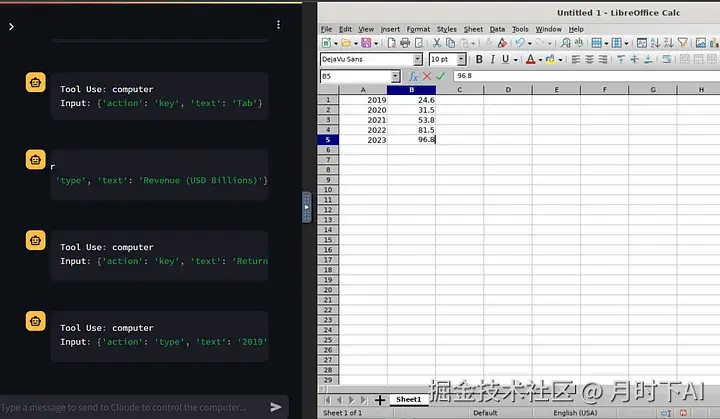Open the Function Wizard fx icon
This screenshot has width=720, height=419.
click(413, 76)
